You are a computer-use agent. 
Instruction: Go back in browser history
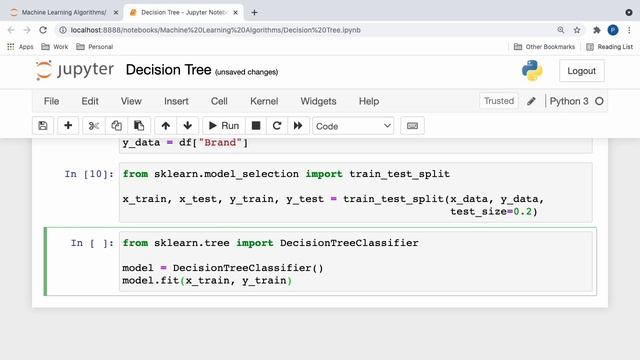coord(11,30)
